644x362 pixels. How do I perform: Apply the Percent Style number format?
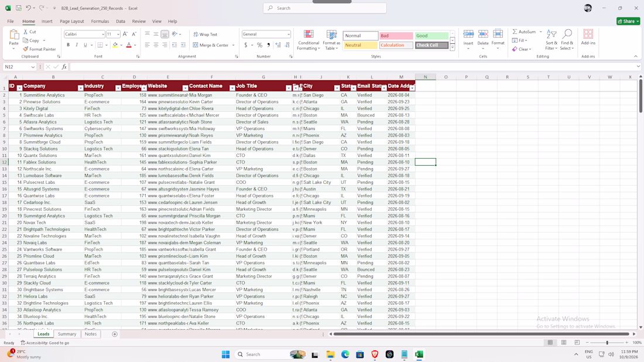click(x=259, y=45)
